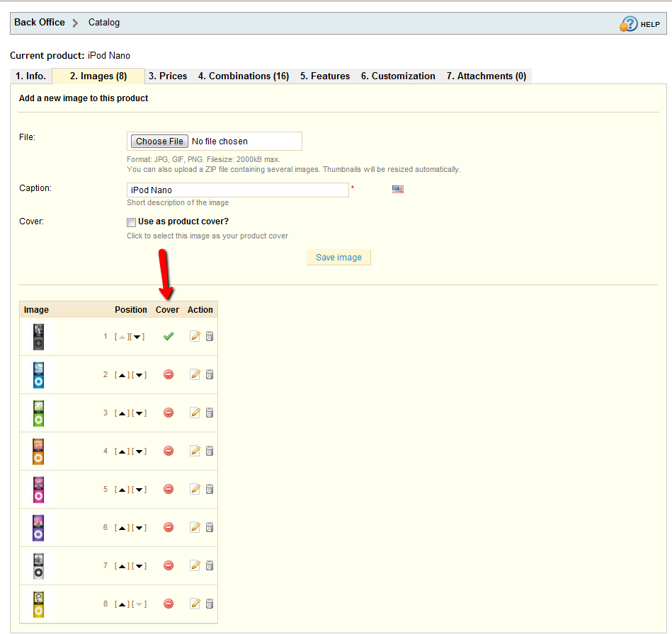
Task: Delete image in position 8 row
Action: 210,604
